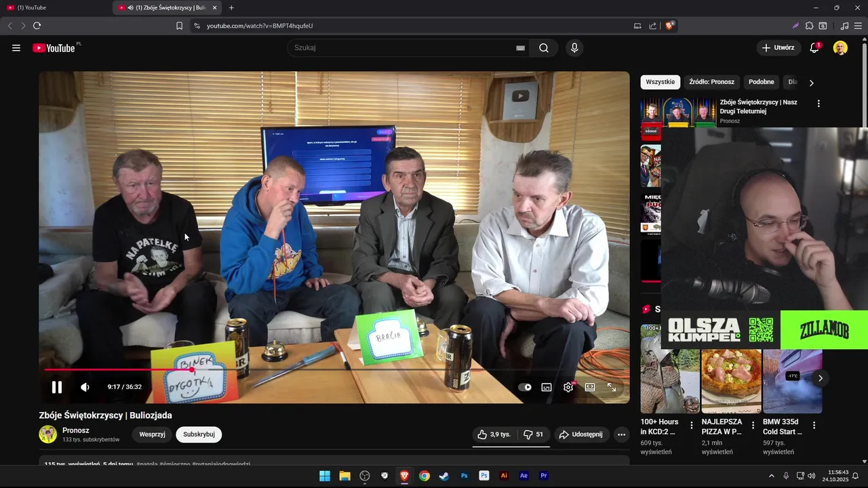The width and height of the screenshot is (868, 488).
Task: Toggle subtitles in the video player
Action: [x=547, y=387]
